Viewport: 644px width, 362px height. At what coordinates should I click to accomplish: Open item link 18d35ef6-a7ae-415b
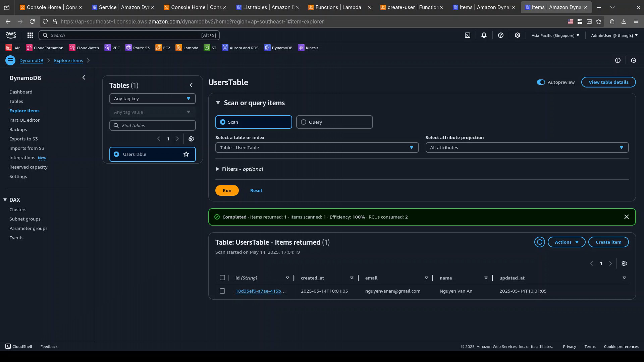click(x=261, y=291)
